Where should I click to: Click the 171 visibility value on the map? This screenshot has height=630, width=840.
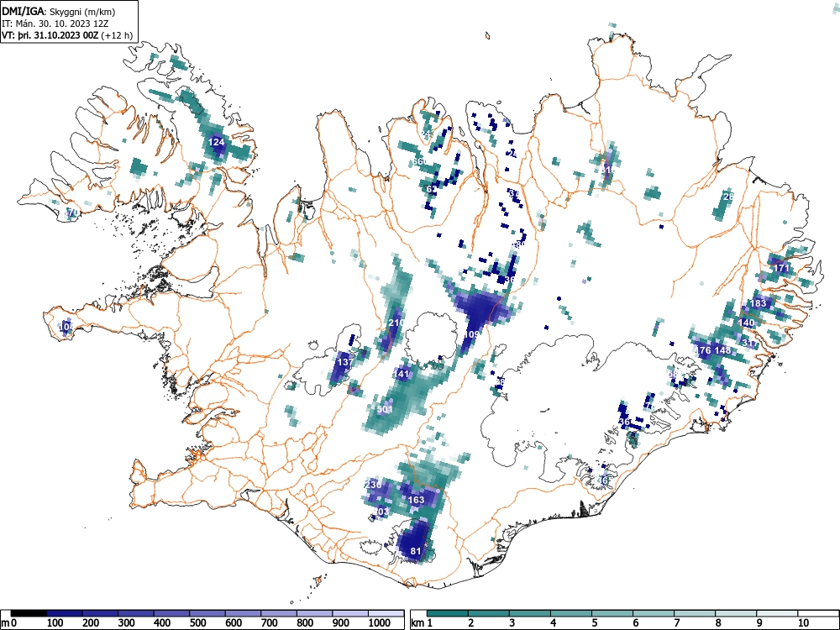tap(782, 268)
